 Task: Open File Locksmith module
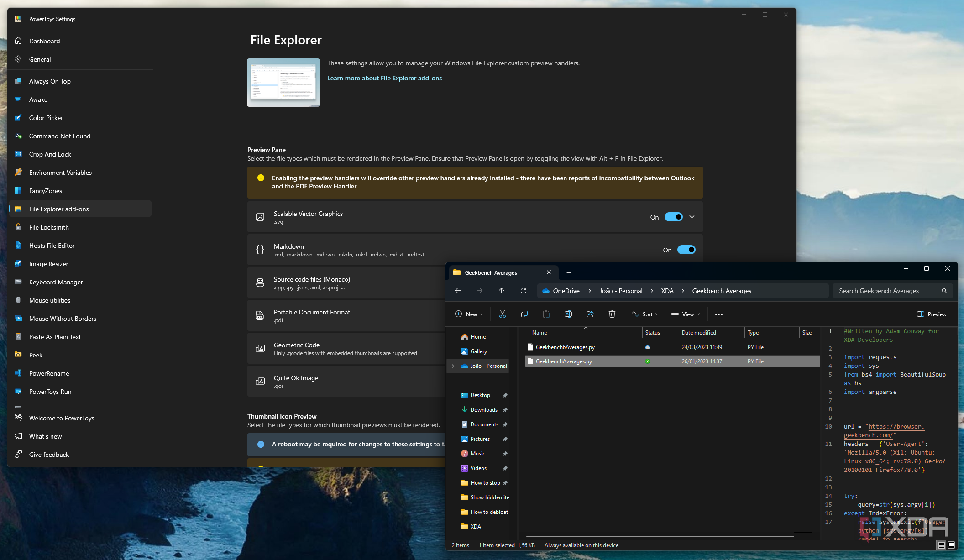tap(80, 227)
